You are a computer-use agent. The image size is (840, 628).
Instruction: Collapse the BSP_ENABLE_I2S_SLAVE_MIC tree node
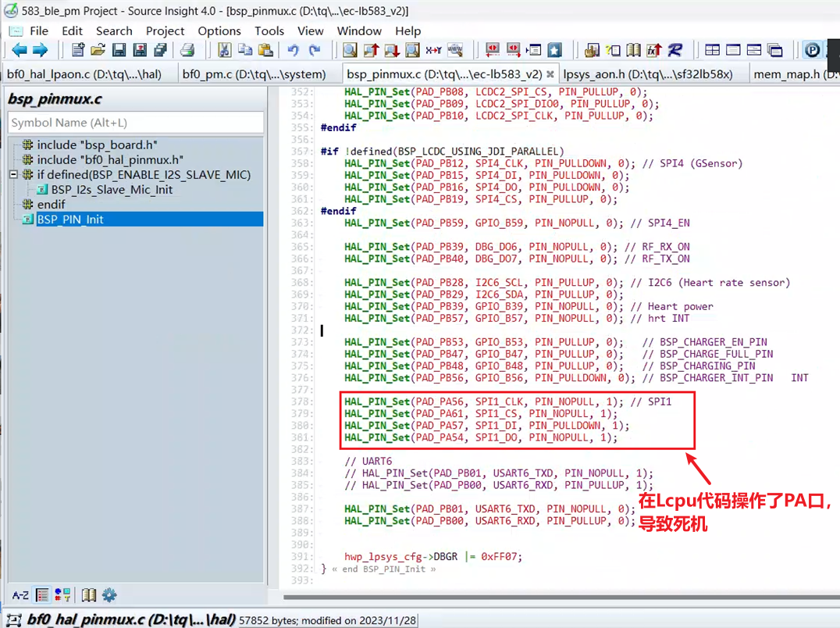click(13, 175)
